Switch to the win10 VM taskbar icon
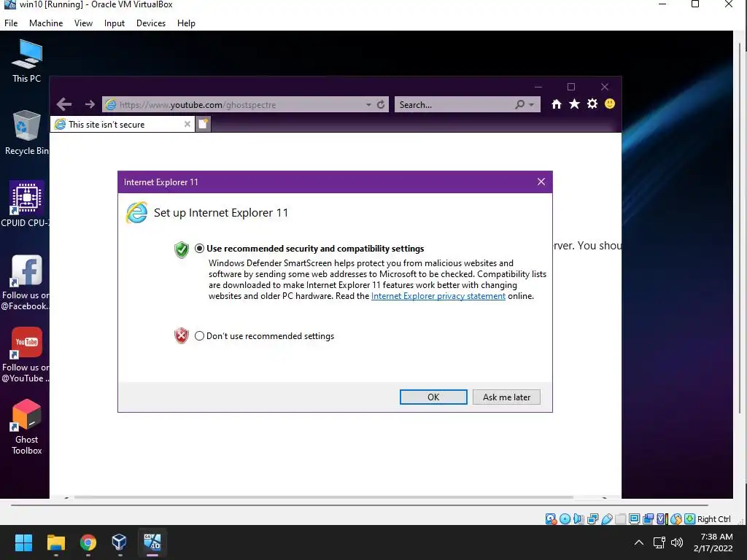Screen dimensions: 747x560 tap(152, 542)
